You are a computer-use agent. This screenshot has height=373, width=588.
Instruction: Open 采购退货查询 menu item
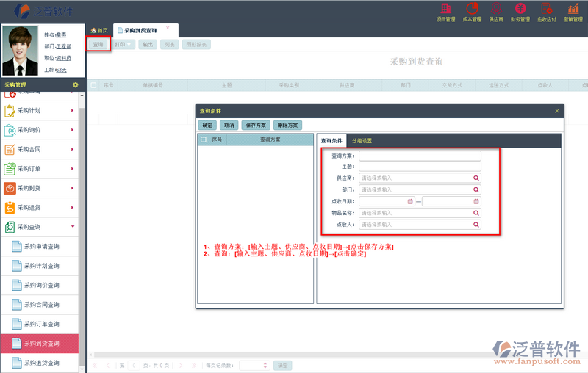pyautogui.click(x=40, y=363)
